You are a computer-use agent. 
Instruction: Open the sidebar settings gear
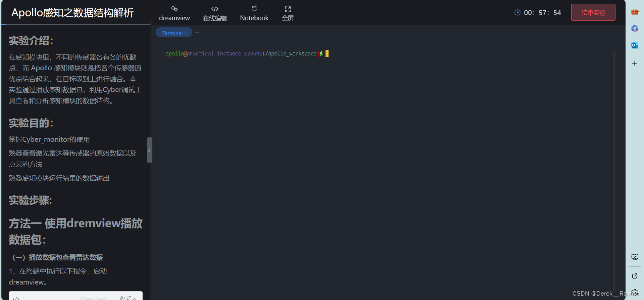tap(635, 293)
